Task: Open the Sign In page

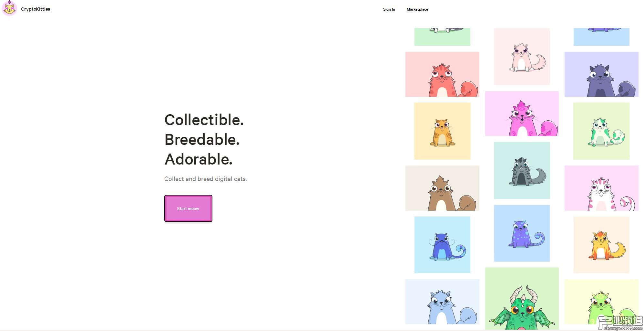Action: (389, 9)
